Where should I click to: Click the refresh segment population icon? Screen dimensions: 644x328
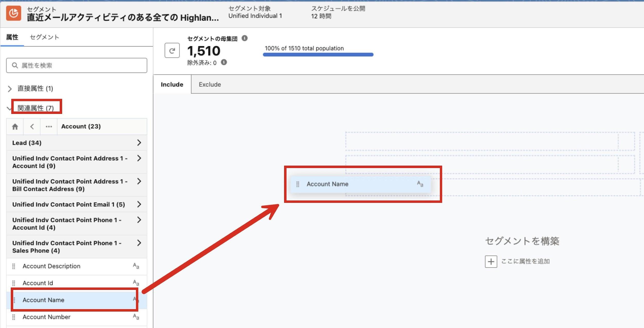172,51
